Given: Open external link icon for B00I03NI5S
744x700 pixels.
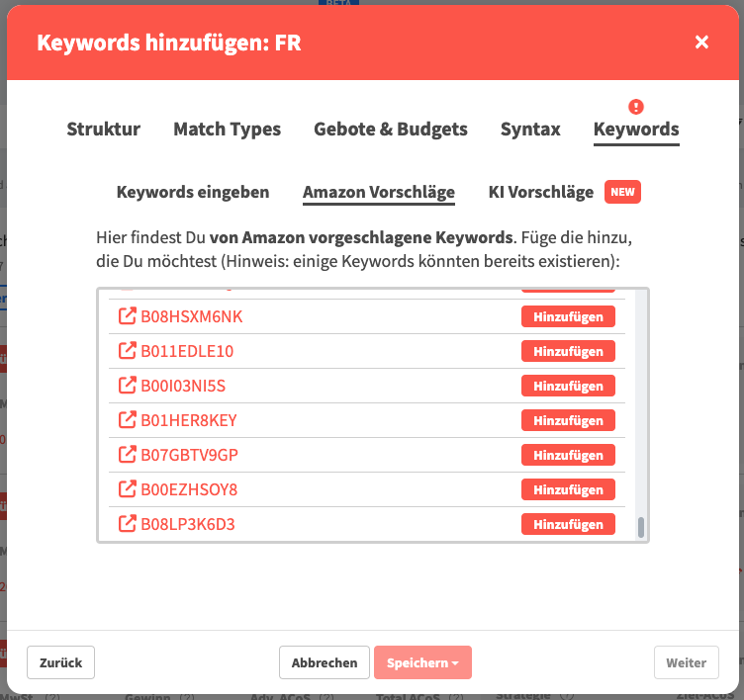Looking at the screenshot, I should click(x=127, y=386).
